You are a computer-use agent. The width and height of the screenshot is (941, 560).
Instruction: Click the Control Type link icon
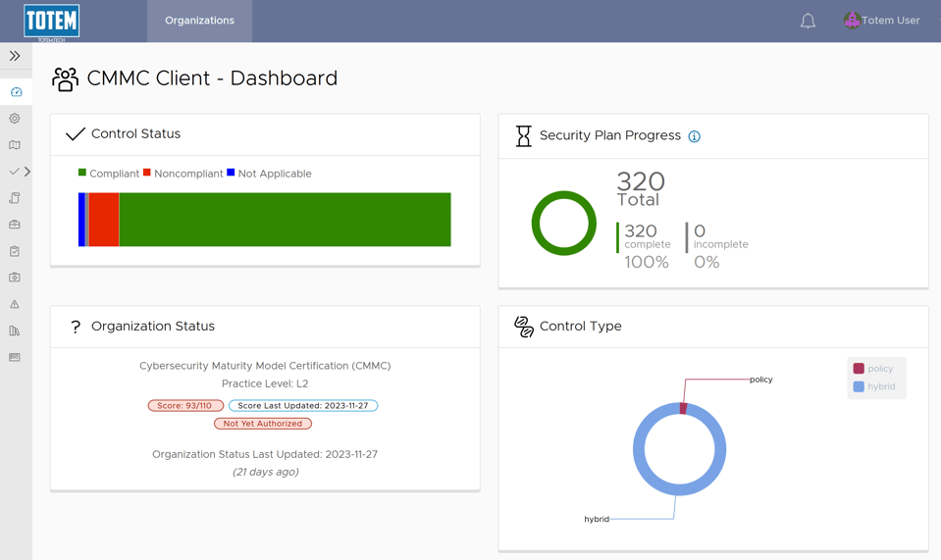click(x=524, y=327)
